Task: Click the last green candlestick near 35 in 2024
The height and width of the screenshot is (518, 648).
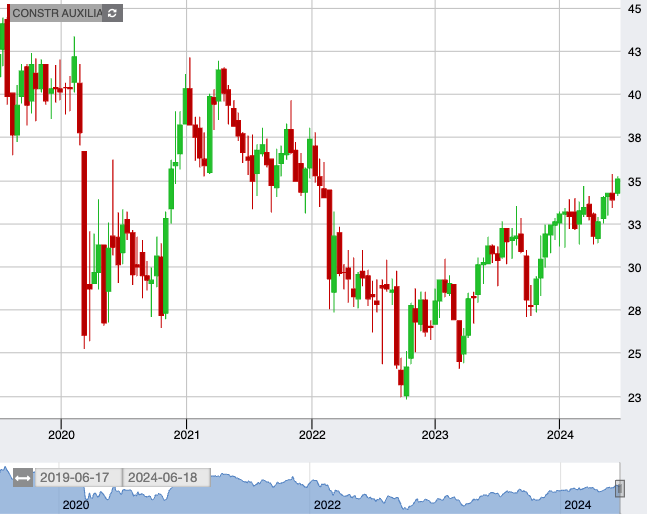Action: [x=618, y=186]
